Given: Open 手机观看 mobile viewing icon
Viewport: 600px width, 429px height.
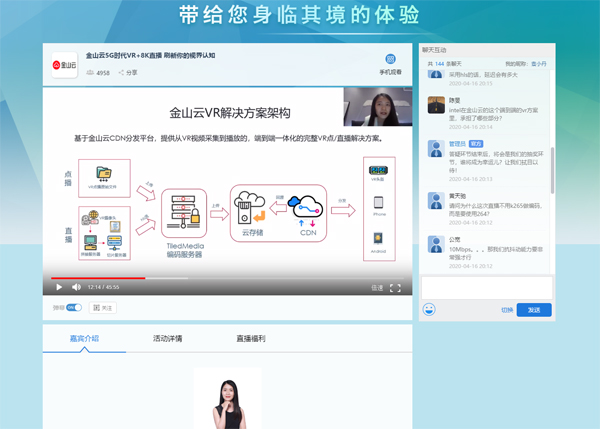Looking at the screenshot, I should 390,64.
